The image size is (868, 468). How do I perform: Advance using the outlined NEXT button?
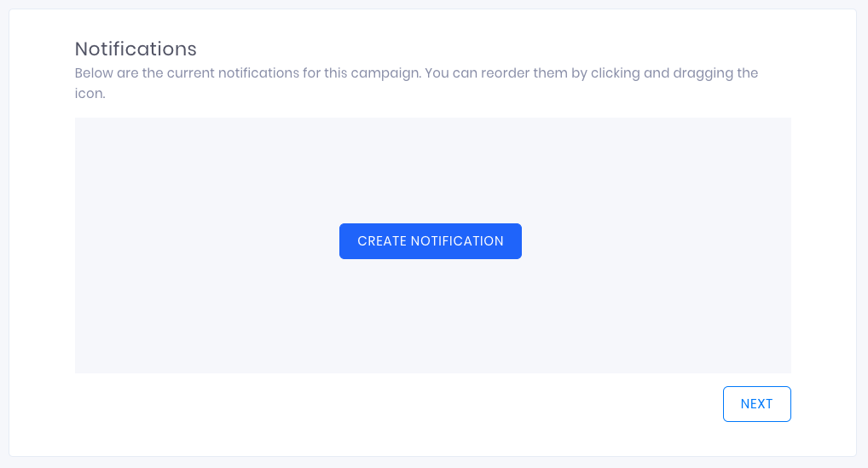[757, 404]
